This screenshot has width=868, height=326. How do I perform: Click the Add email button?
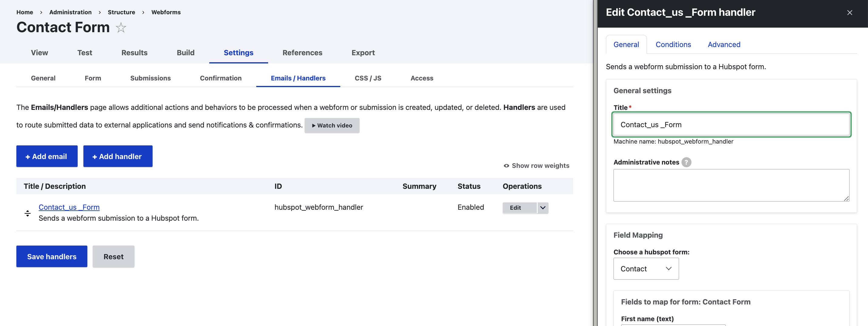point(47,156)
